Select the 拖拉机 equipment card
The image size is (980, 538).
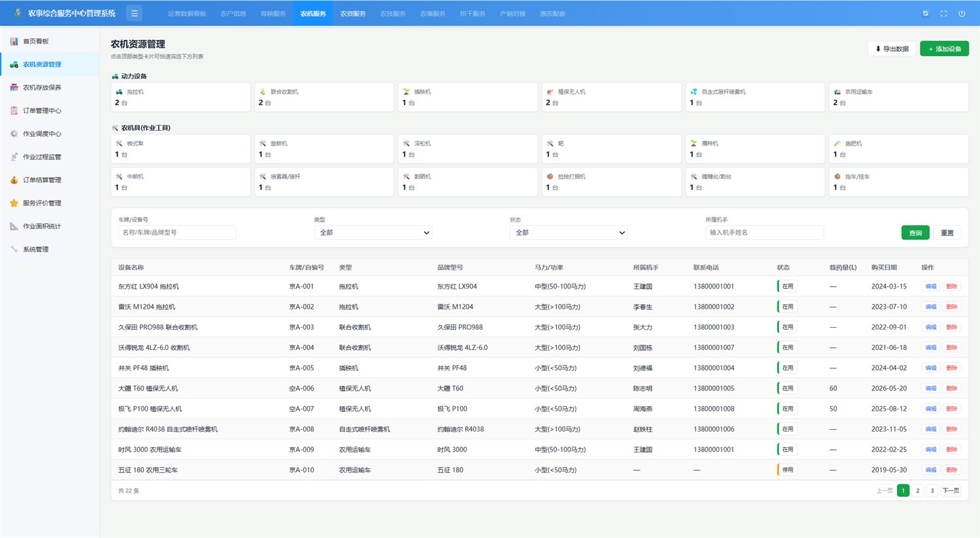point(181,97)
